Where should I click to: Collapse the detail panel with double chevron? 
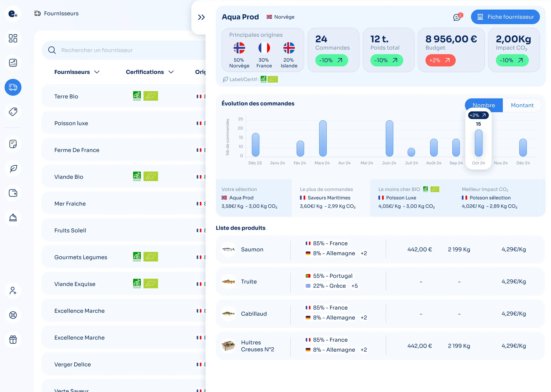click(x=201, y=17)
